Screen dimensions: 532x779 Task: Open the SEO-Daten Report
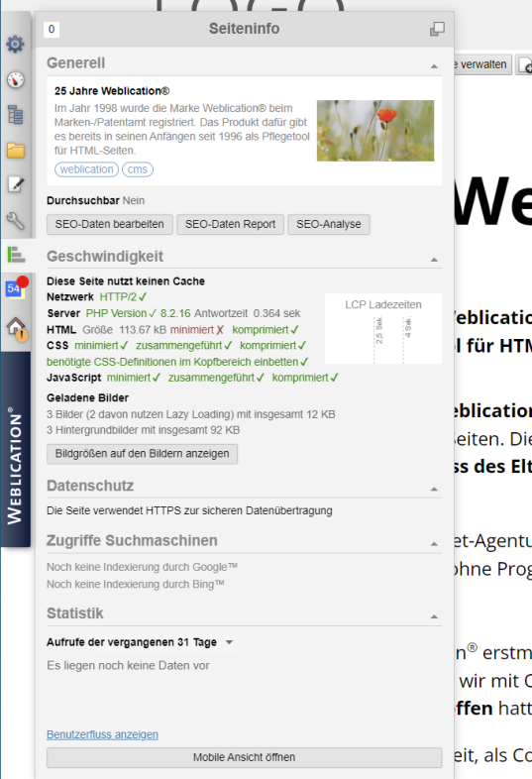231,224
